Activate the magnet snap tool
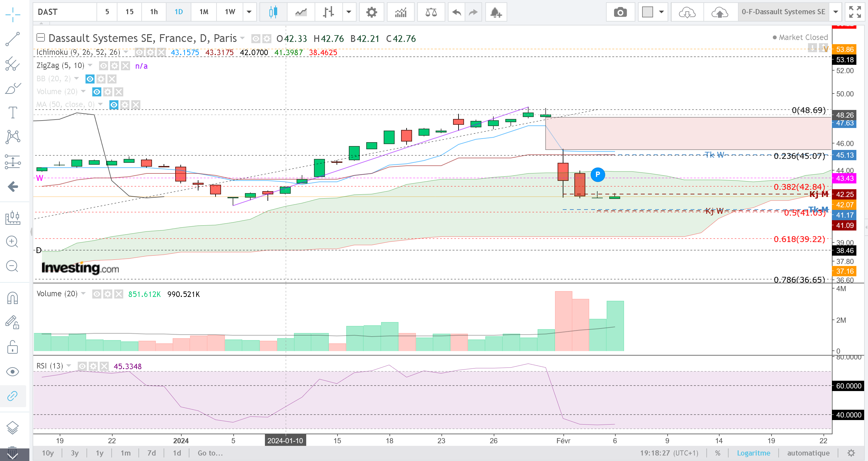The height and width of the screenshot is (461, 868). point(13,298)
